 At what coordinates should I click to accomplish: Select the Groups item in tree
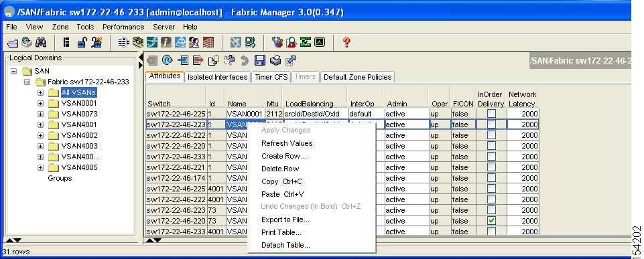pos(60,178)
